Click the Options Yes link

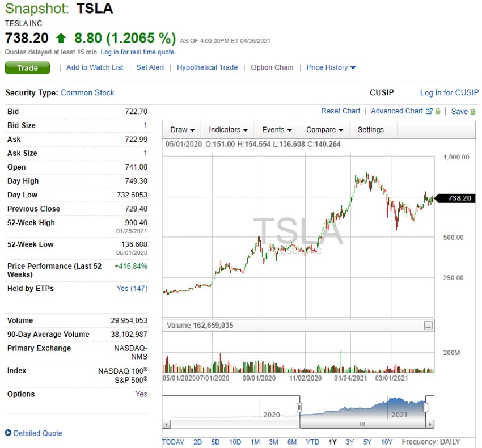pos(141,394)
